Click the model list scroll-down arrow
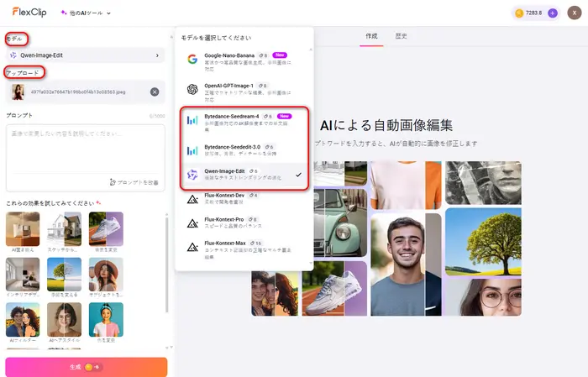 point(311,263)
